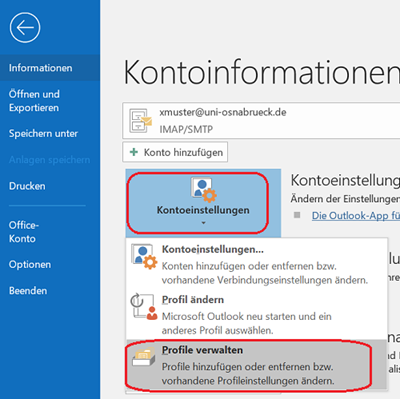Click the mailbox account icon

pyautogui.click(x=140, y=121)
